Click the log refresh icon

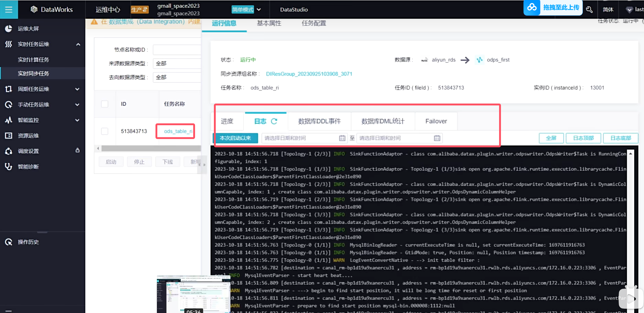click(x=274, y=121)
